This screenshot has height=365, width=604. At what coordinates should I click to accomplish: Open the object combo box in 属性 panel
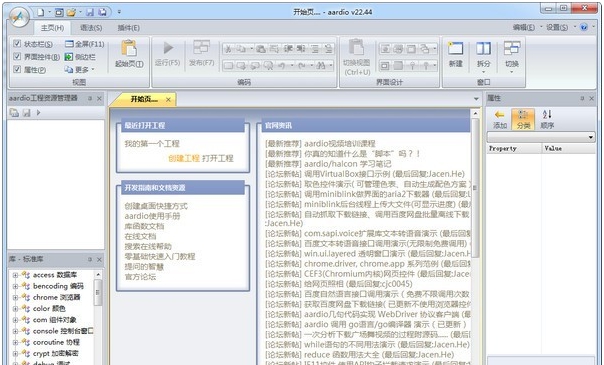[x=541, y=137]
